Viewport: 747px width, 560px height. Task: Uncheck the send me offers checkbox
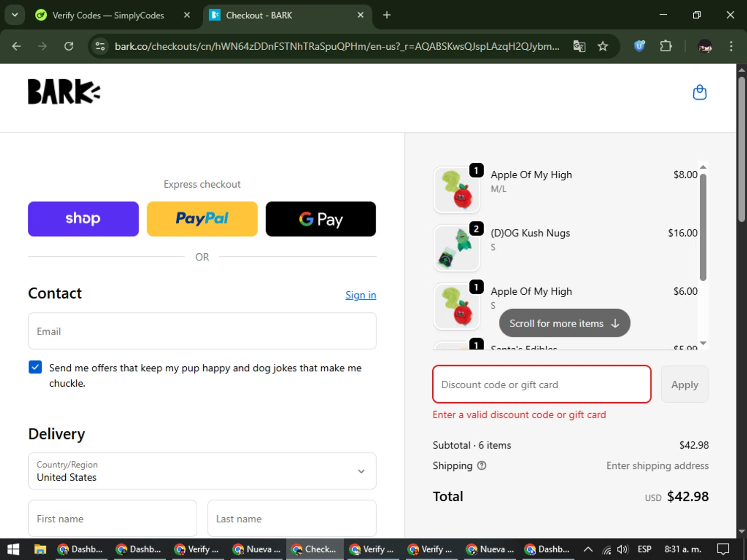(35, 367)
